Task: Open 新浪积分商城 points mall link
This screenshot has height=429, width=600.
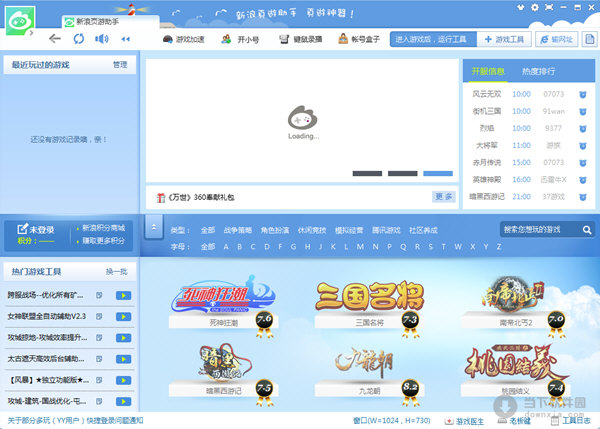Action: click(x=103, y=228)
